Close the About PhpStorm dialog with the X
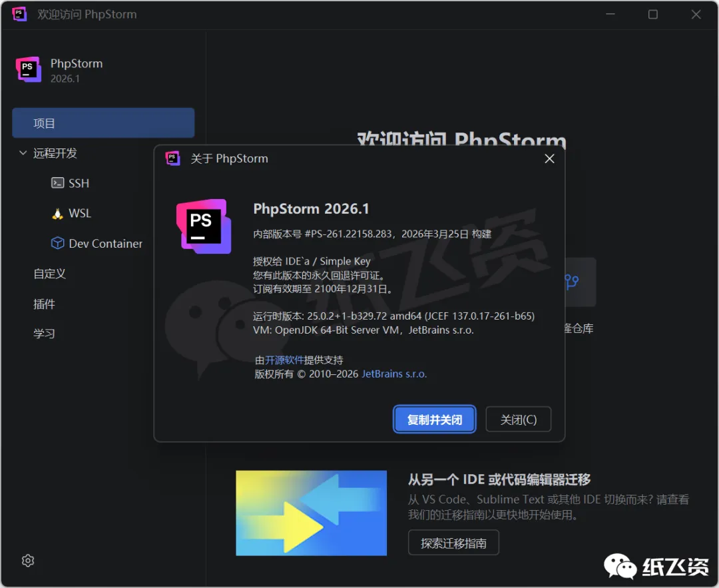The image size is (719, 588). click(549, 158)
